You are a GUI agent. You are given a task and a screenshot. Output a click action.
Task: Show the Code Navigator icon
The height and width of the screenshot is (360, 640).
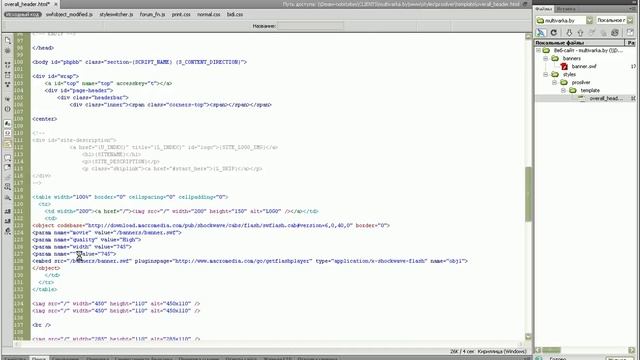[x=8, y=51]
